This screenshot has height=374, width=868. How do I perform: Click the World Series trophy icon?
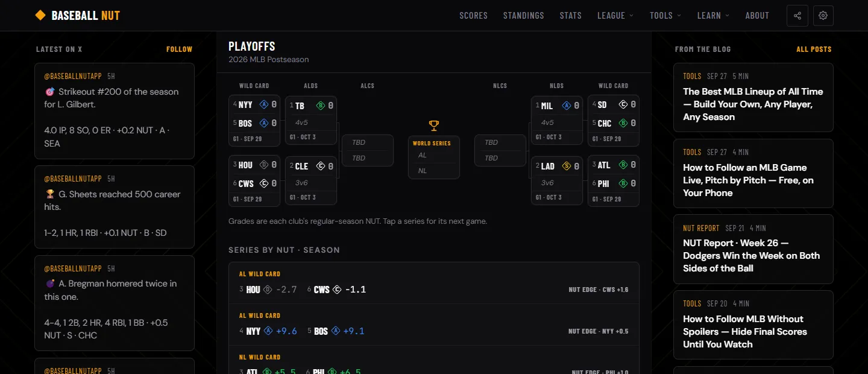[x=434, y=125]
